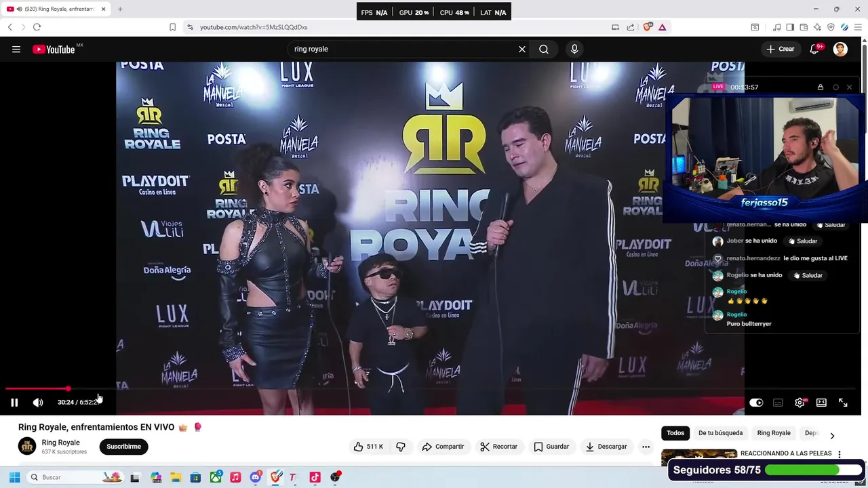Open the Xbox app from the taskbar
This screenshot has height=488, width=868.
pos(216,477)
